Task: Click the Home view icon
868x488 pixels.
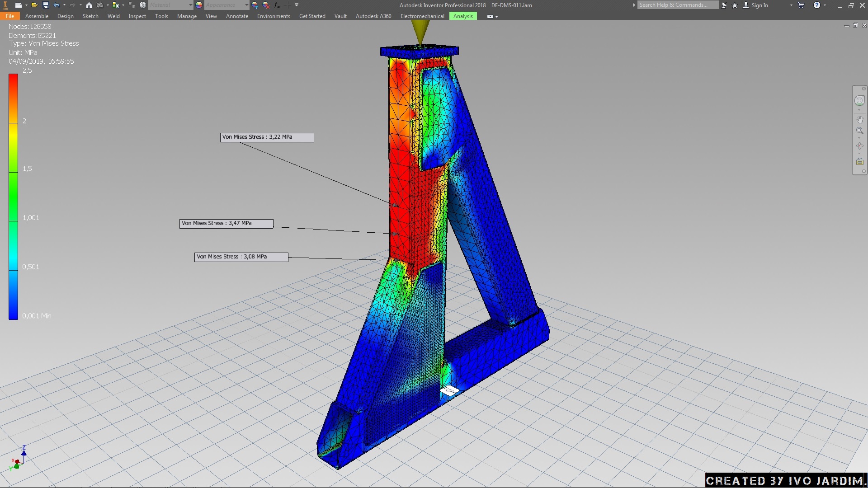Action: [x=89, y=5]
